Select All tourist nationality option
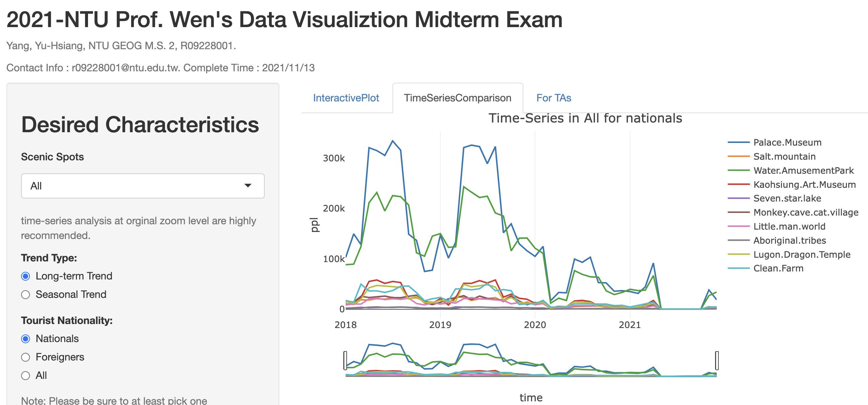The height and width of the screenshot is (405, 868). [x=26, y=375]
